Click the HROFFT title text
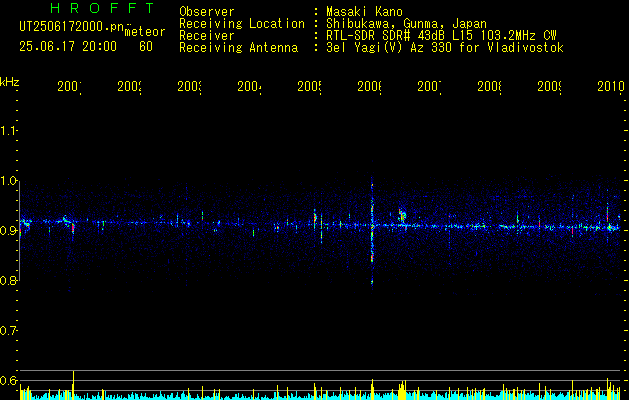The image size is (629, 400). pyautogui.click(x=103, y=8)
